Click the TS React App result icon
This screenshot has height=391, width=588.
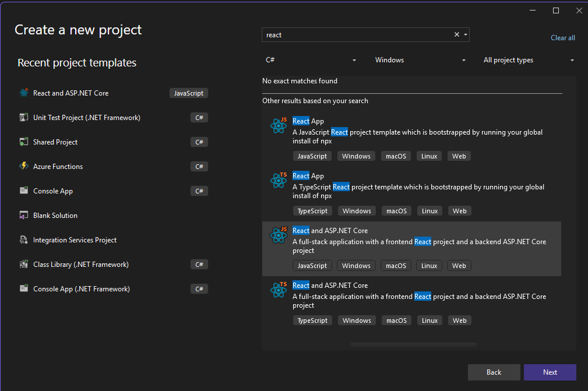(x=279, y=180)
